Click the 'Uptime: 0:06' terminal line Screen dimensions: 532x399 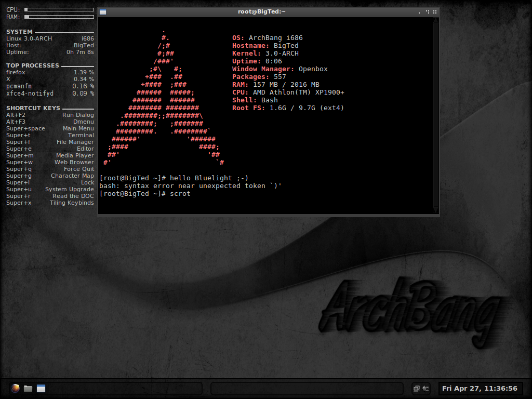click(x=257, y=61)
